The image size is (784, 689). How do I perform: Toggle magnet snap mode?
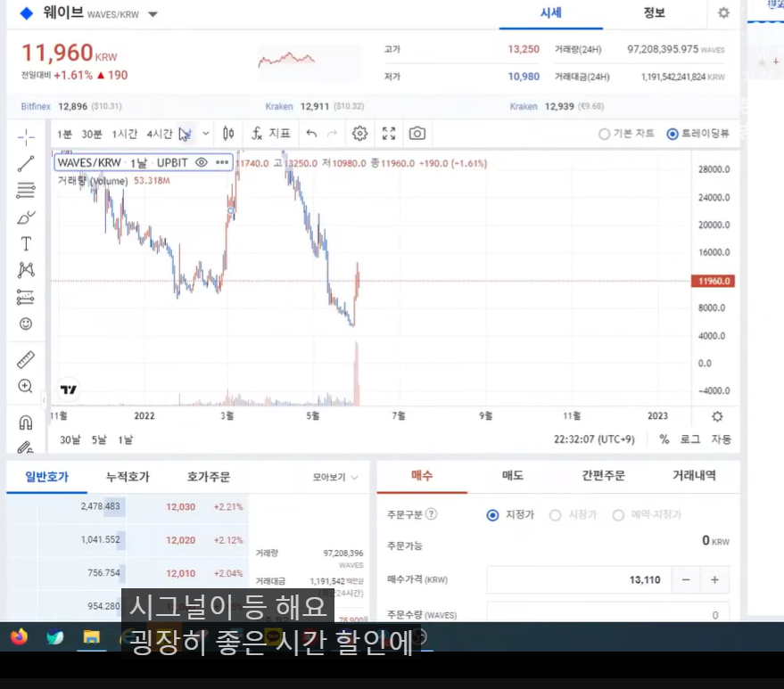point(26,422)
